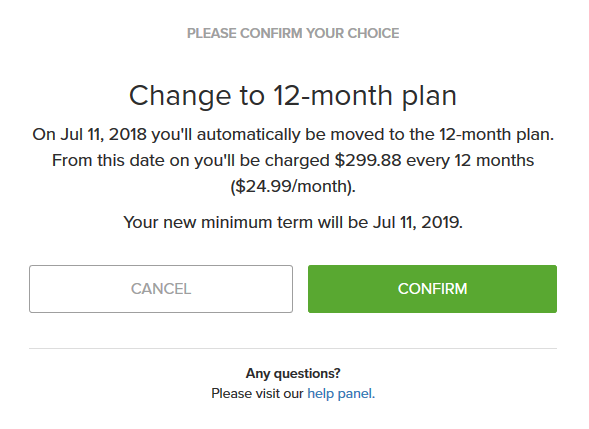Click the 'automatically be moved' sentence
The width and height of the screenshot is (589, 429).
point(293,134)
